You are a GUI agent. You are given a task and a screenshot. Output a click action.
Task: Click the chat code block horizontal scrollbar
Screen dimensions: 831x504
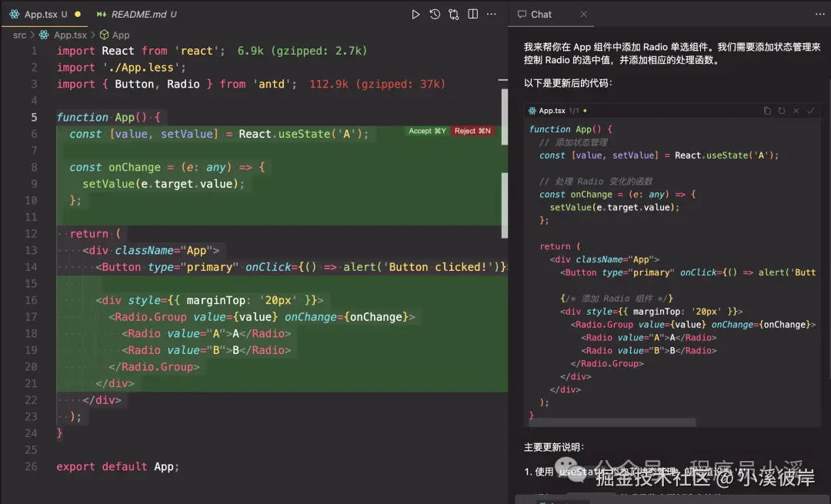coord(612,422)
